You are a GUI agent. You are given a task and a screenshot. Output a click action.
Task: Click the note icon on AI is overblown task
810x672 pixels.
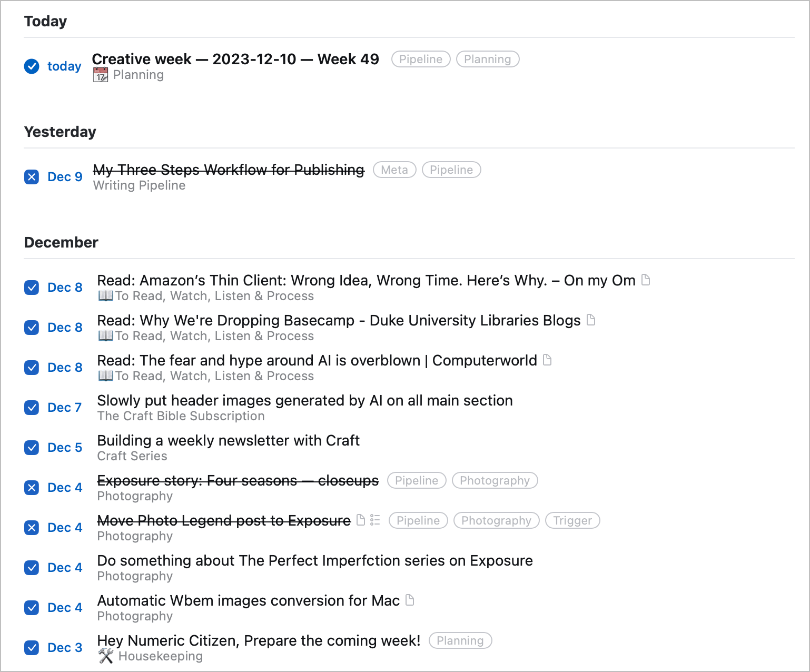point(547,360)
